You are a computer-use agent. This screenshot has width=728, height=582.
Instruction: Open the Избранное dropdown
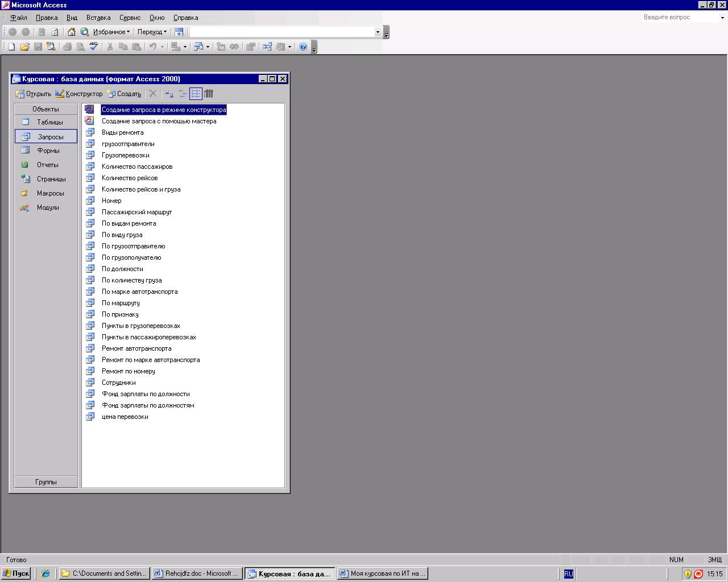pos(111,32)
